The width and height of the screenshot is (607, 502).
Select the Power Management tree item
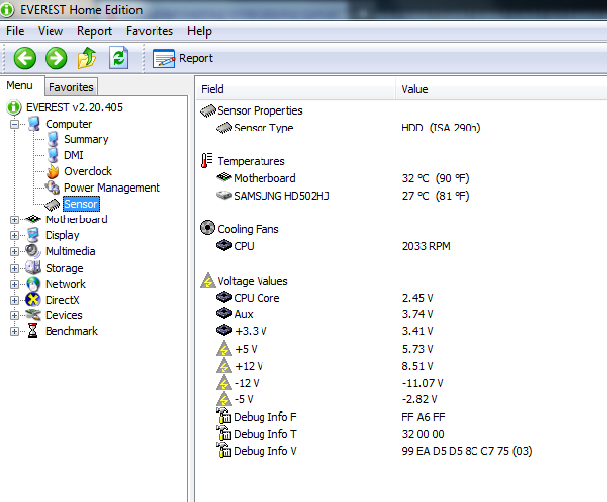(x=111, y=188)
